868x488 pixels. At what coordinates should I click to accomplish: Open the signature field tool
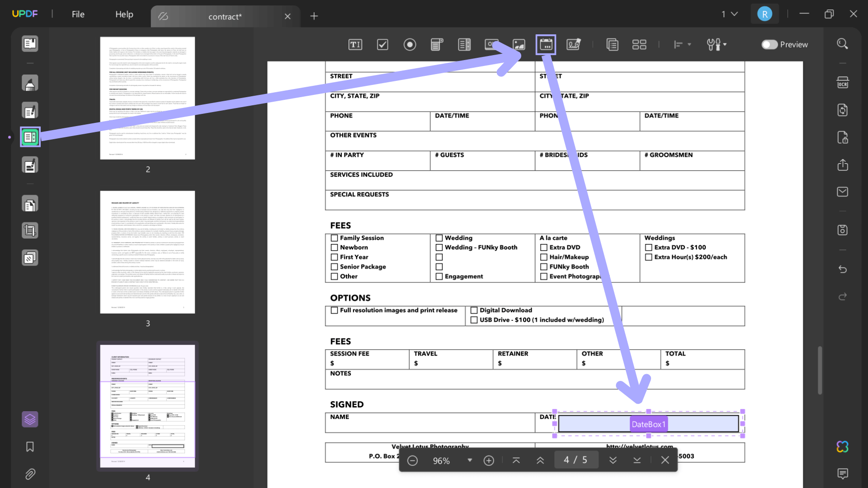573,44
